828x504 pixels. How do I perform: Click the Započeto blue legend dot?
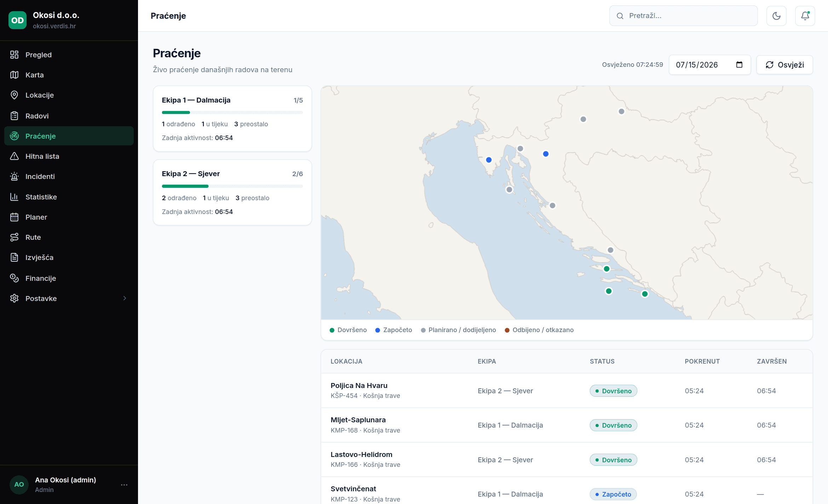(x=378, y=330)
